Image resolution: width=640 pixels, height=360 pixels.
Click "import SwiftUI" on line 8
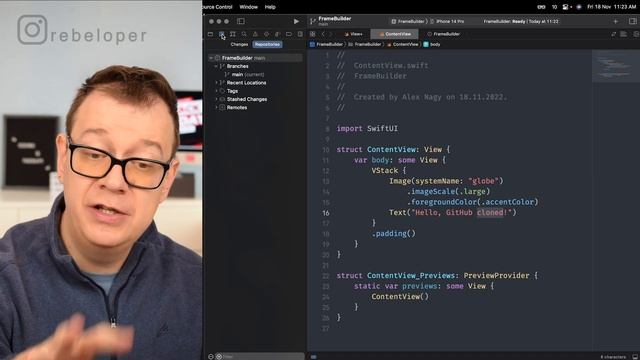tap(367, 128)
